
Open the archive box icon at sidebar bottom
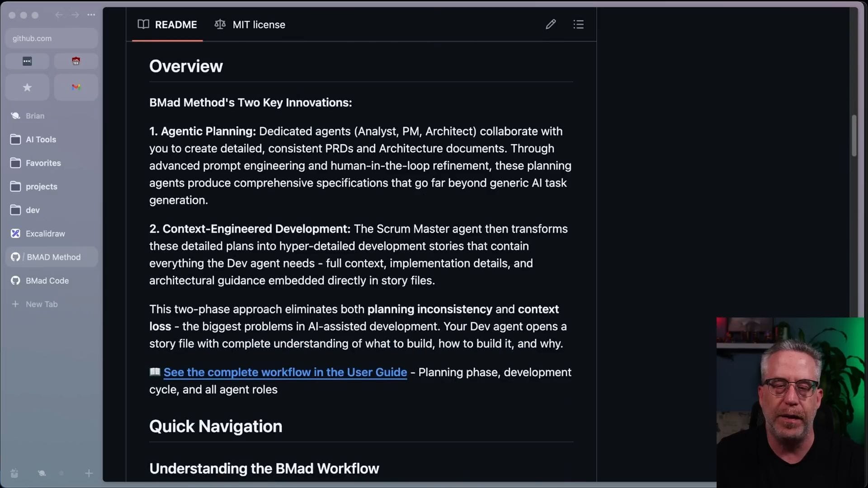pyautogui.click(x=14, y=473)
